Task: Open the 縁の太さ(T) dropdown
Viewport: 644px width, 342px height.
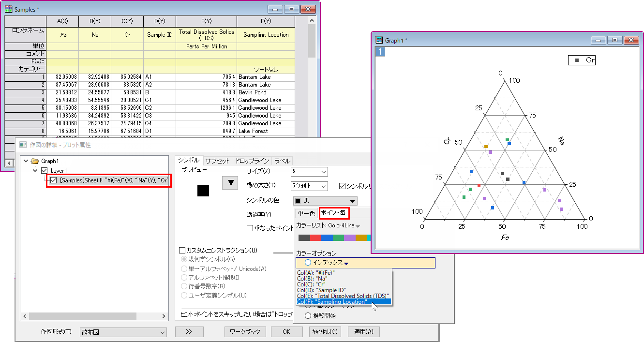Action: tap(309, 186)
